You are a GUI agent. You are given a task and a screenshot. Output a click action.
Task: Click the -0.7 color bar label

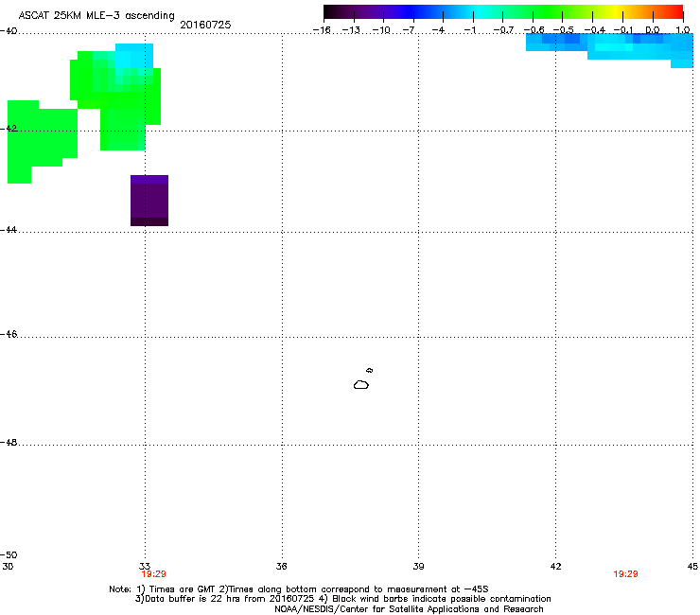click(x=503, y=30)
